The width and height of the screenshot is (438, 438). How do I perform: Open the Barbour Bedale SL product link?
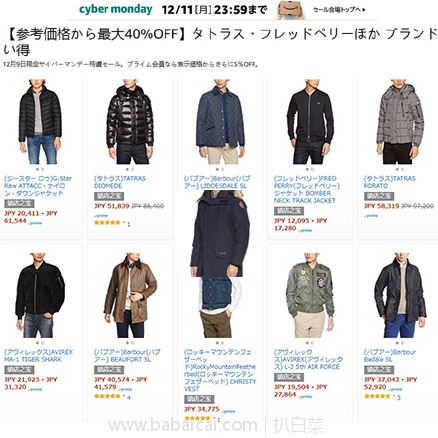click(x=390, y=356)
